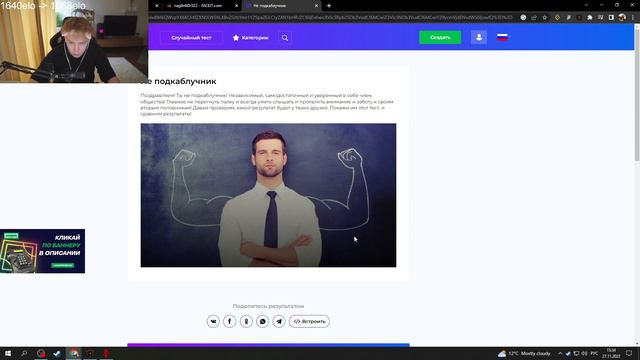
Task: Close the FACEIT.com tab
Action: click(236, 6)
